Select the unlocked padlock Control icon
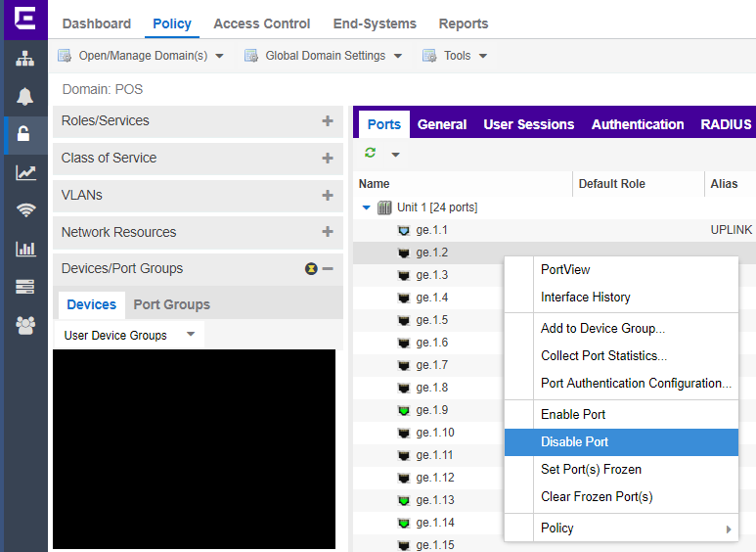Screen dimensions: 756x552 tap(24, 135)
